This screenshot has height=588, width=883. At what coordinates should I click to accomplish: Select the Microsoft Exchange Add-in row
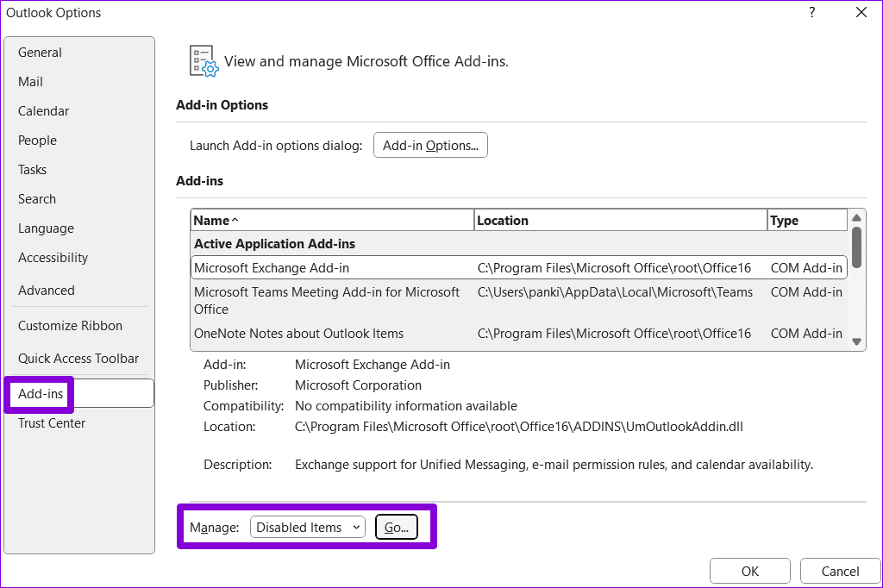(518, 267)
